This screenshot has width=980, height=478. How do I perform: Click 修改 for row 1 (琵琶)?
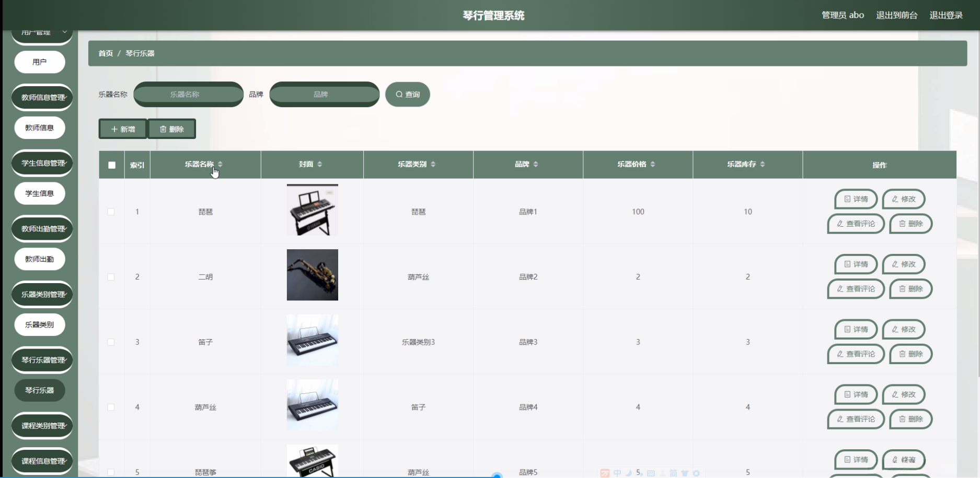coord(904,199)
